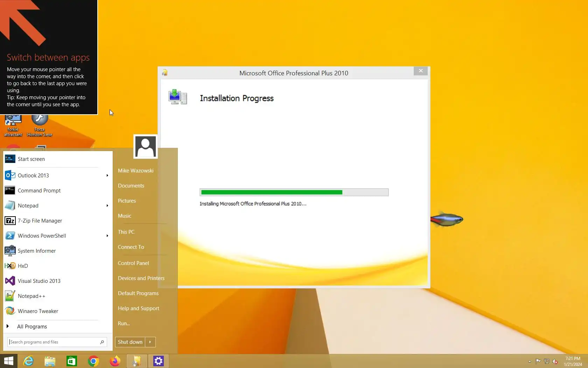Open Mike Wazowski user folder

point(136,171)
